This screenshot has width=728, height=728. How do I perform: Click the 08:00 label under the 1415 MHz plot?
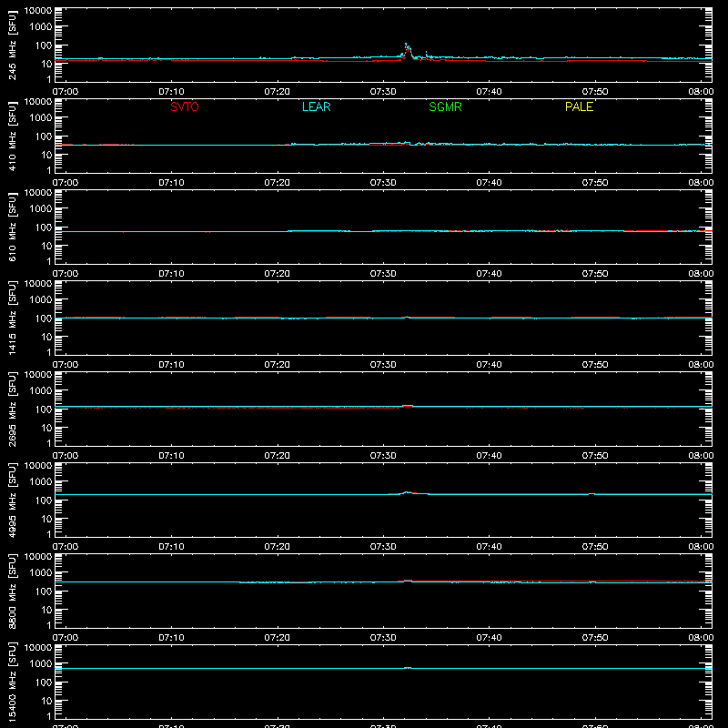pyautogui.click(x=701, y=365)
